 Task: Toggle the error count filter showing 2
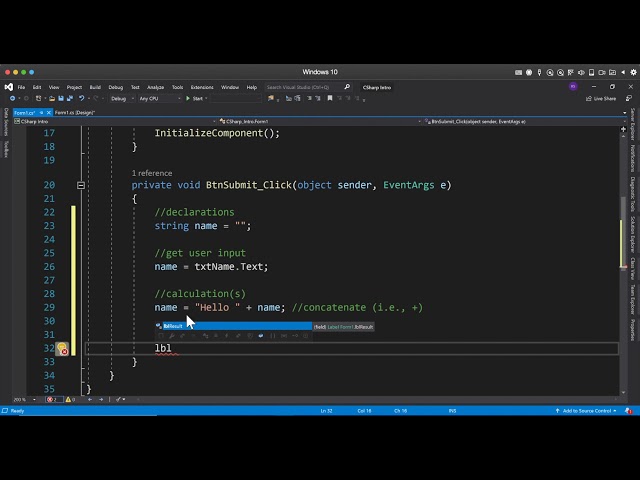click(x=53, y=400)
